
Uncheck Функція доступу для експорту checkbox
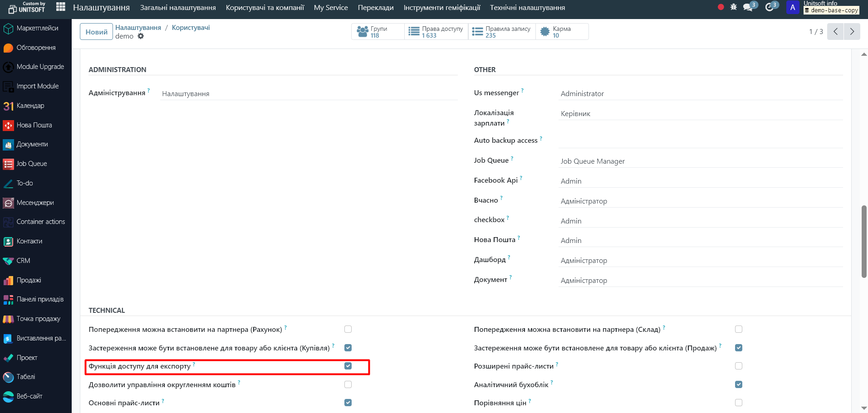coord(348,366)
